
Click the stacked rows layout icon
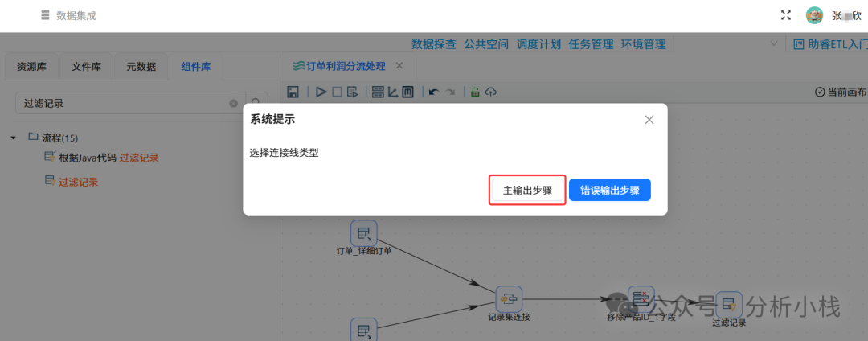click(378, 92)
